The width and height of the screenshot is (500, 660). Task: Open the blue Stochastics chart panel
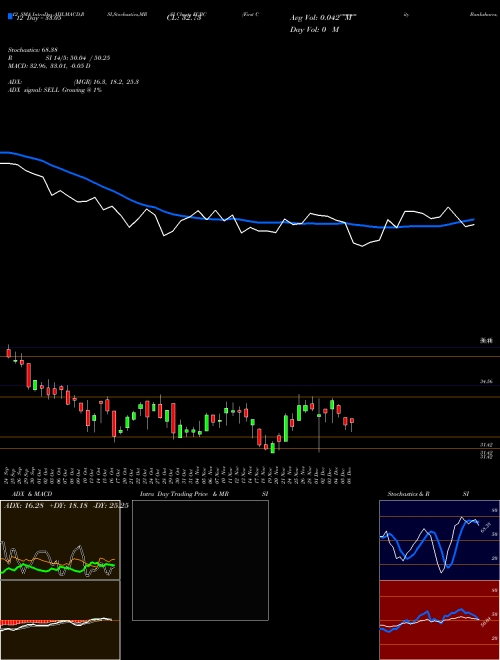point(439,540)
